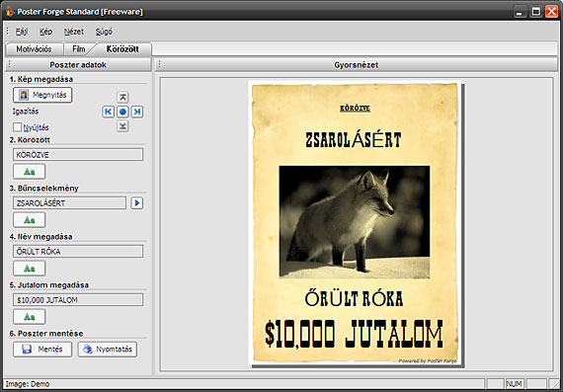Switch to the Motivációs tab
The width and height of the screenshot is (563, 392).
[35, 49]
